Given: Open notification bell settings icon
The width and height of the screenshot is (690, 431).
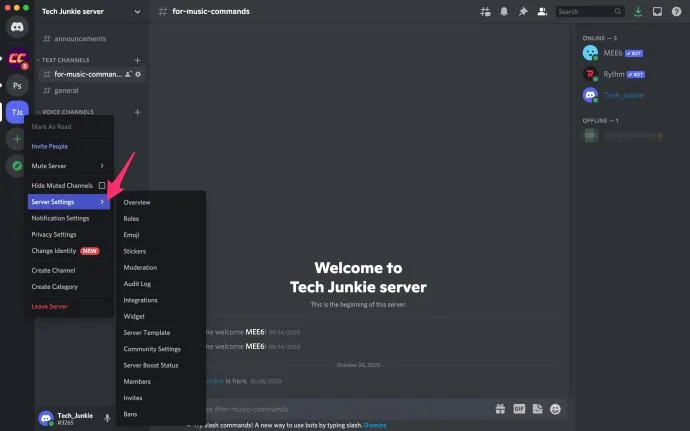Looking at the screenshot, I should coord(504,12).
